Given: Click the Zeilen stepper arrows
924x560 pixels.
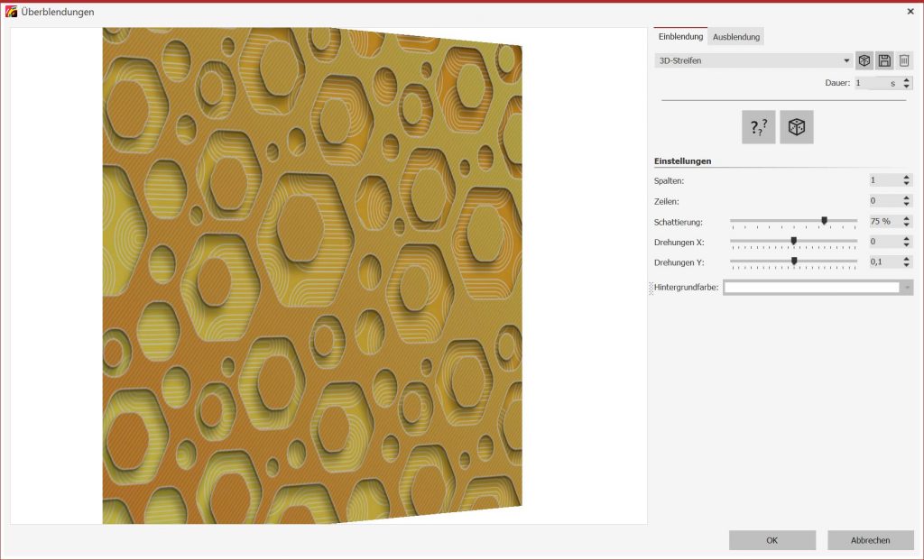Looking at the screenshot, I should click(x=907, y=200).
